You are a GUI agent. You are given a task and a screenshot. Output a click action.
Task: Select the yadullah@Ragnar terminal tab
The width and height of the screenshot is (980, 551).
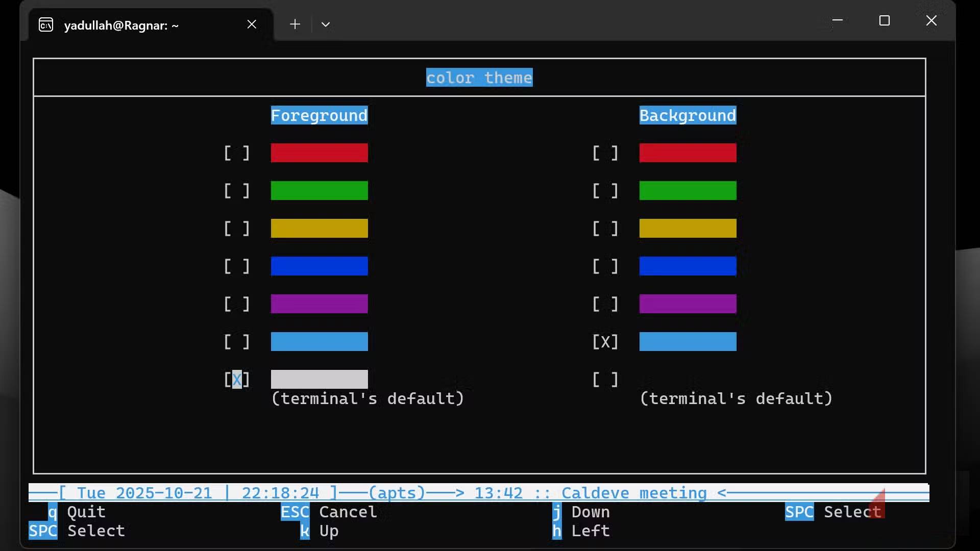tap(121, 26)
